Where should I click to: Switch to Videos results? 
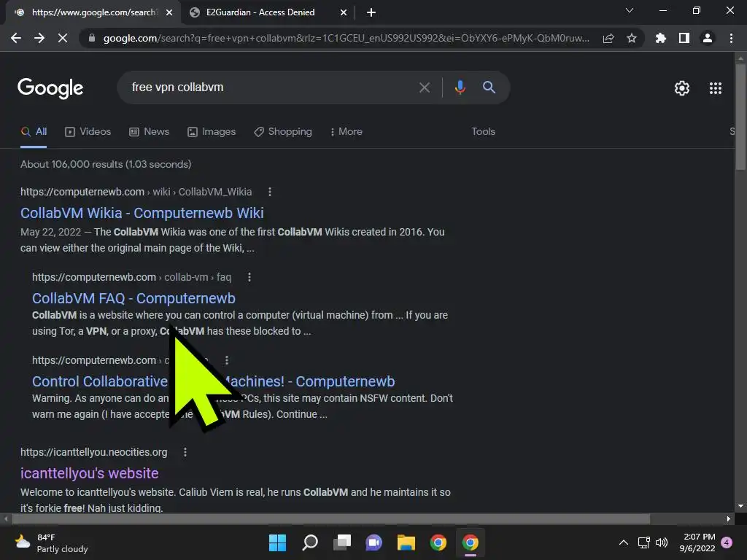pyautogui.click(x=88, y=132)
